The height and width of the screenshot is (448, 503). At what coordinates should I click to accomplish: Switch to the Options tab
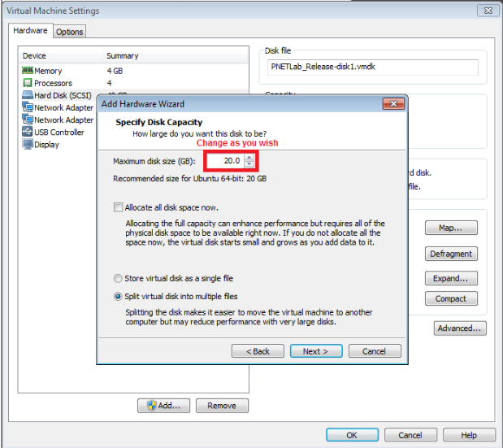70,32
